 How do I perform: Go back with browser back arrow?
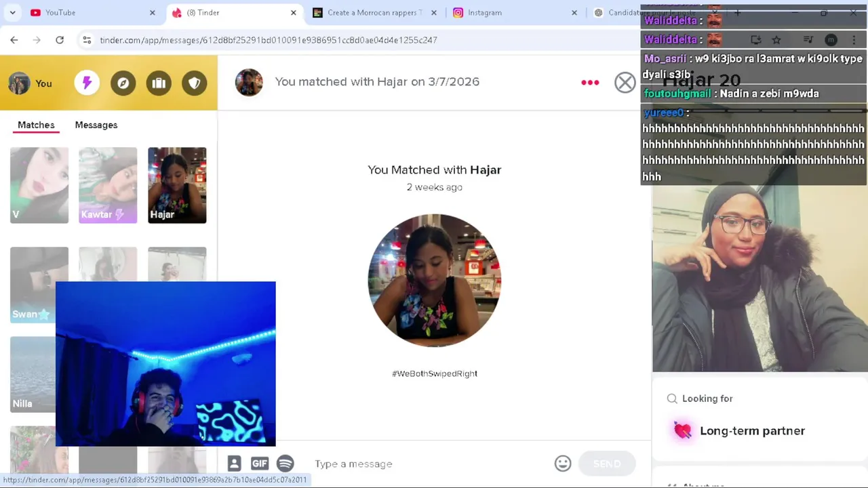pyautogui.click(x=14, y=40)
